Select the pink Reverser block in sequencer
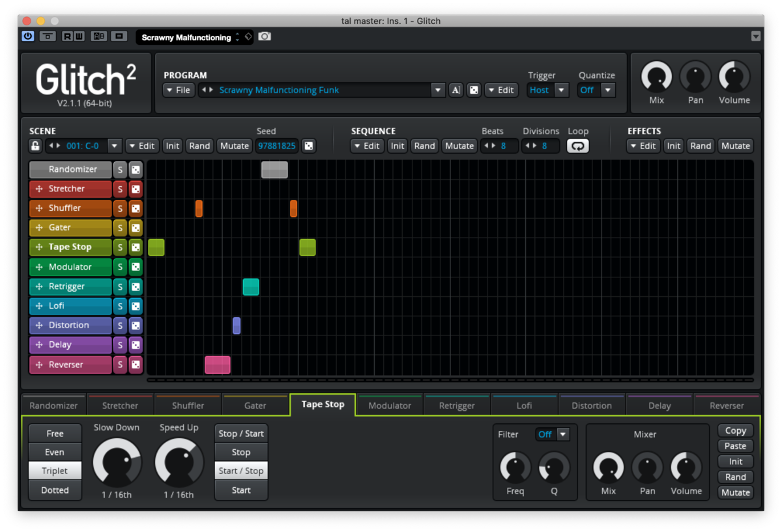Viewport: 782px width, 532px height. 218,365
